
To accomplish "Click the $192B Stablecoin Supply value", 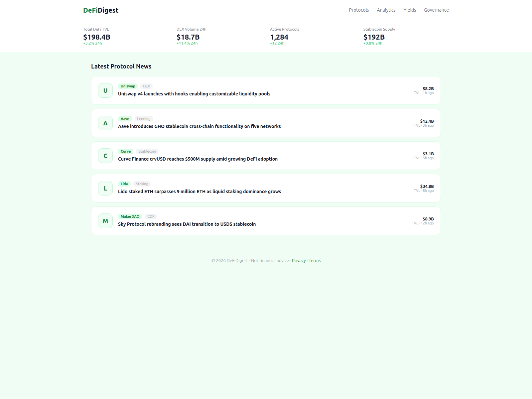I will click(x=374, y=37).
